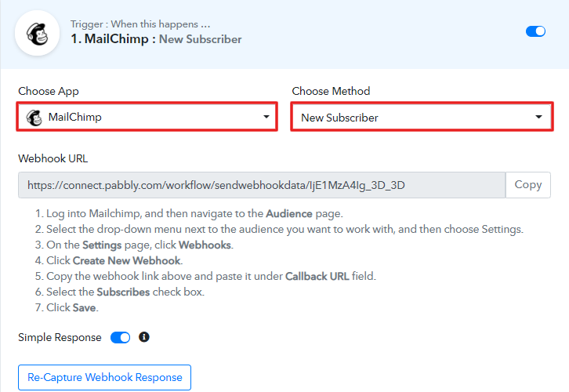Click the 'Choose Method' field label
569x392 pixels.
click(x=331, y=91)
